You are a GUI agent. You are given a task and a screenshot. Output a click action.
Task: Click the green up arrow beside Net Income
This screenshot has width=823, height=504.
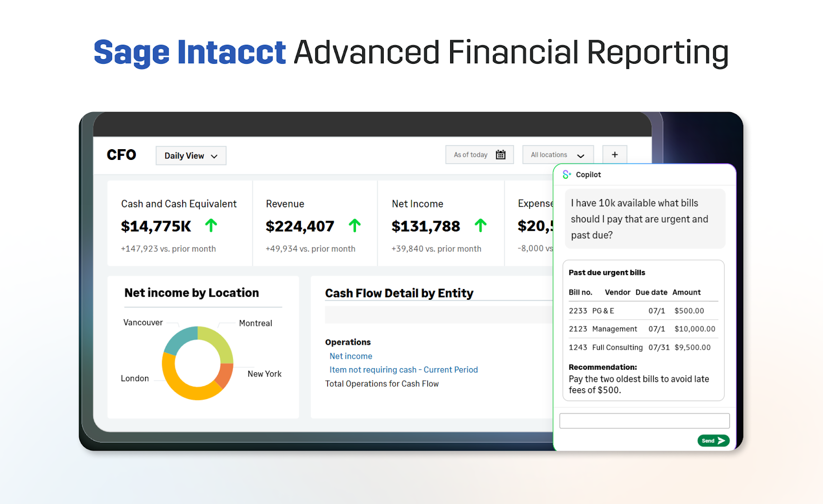(481, 225)
